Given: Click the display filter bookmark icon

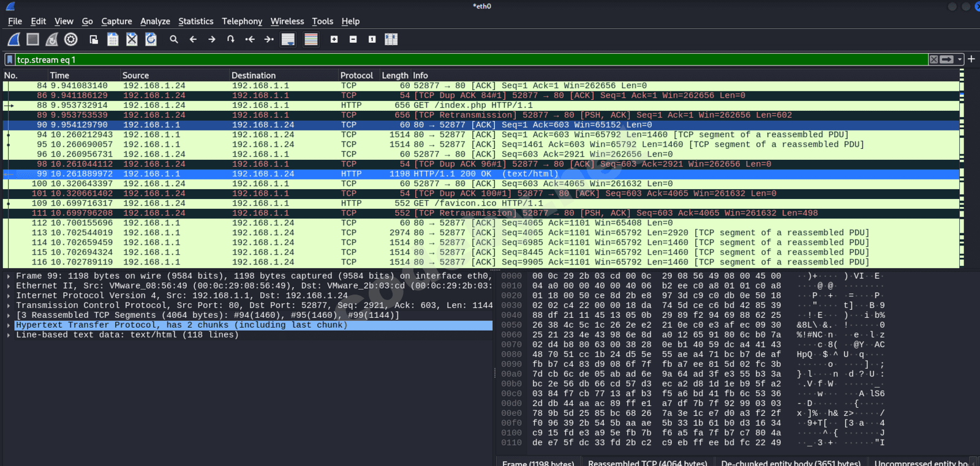Looking at the screenshot, I should (x=10, y=59).
